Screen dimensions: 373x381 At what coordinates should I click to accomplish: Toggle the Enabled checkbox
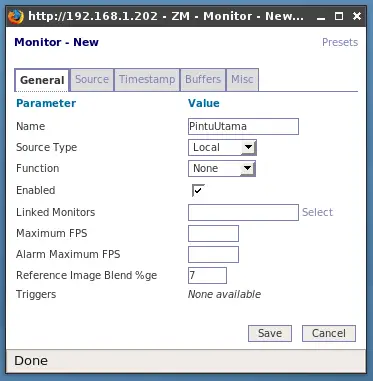pyautogui.click(x=198, y=190)
